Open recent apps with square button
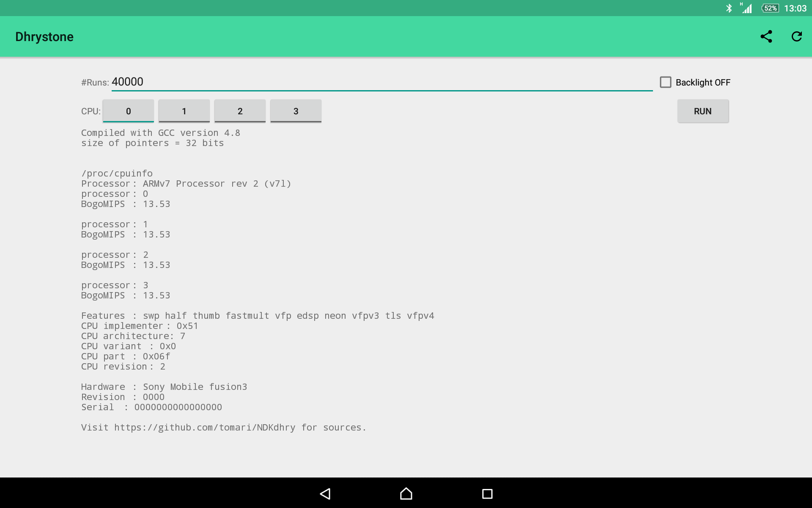The image size is (812, 508). pos(487,494)
